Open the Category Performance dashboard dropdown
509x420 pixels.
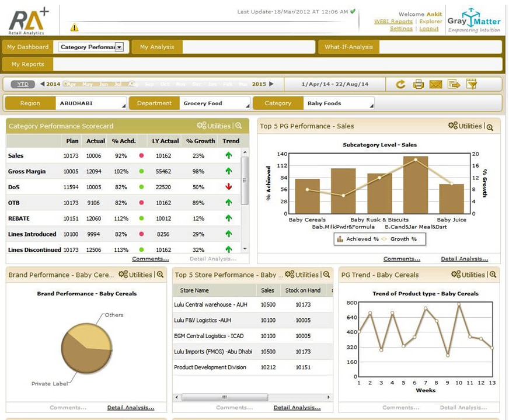click(x=119, y=47)
